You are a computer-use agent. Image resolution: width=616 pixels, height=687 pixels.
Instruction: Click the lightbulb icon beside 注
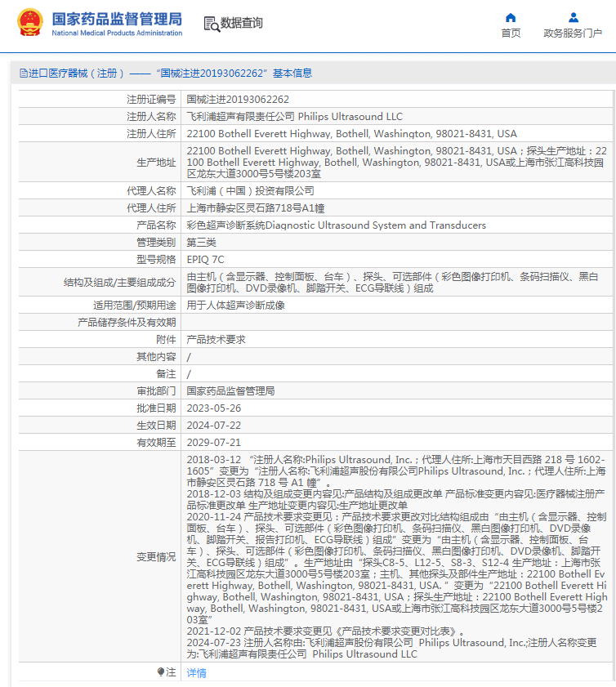pos(161,671)
